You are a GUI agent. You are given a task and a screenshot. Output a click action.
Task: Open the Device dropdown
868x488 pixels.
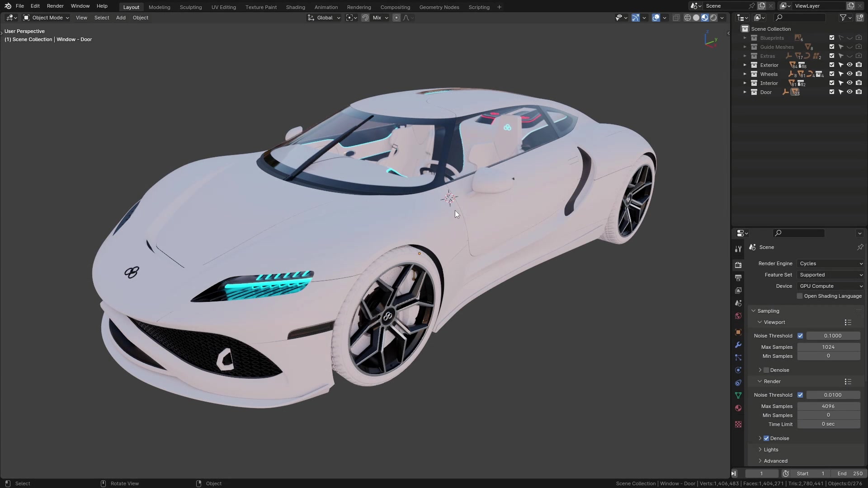click(831, 286)
